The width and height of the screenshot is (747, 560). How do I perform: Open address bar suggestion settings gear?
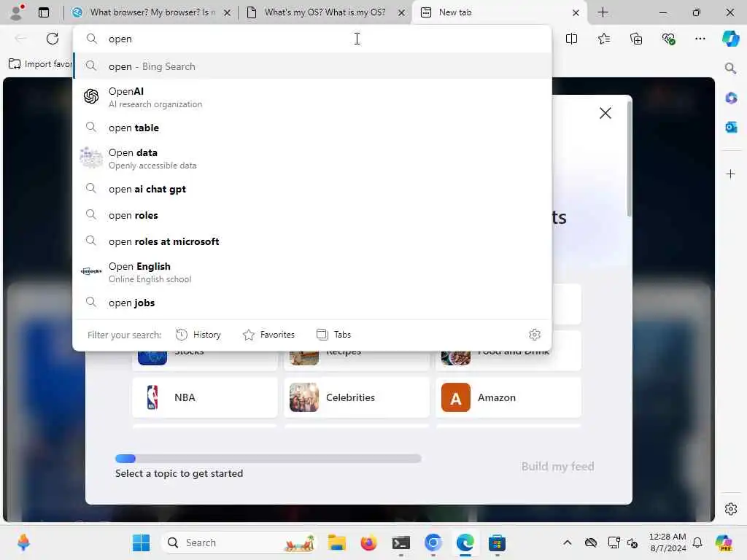click(535, 334)
